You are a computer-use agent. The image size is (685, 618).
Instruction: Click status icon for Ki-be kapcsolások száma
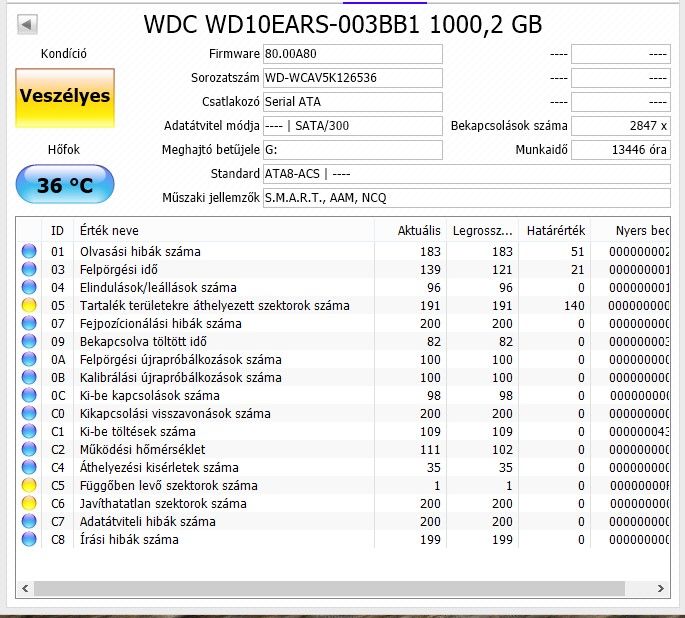point(29,395)
